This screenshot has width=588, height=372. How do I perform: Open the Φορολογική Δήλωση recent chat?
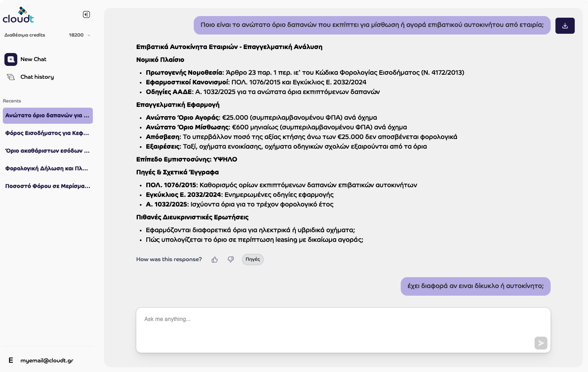48,169
